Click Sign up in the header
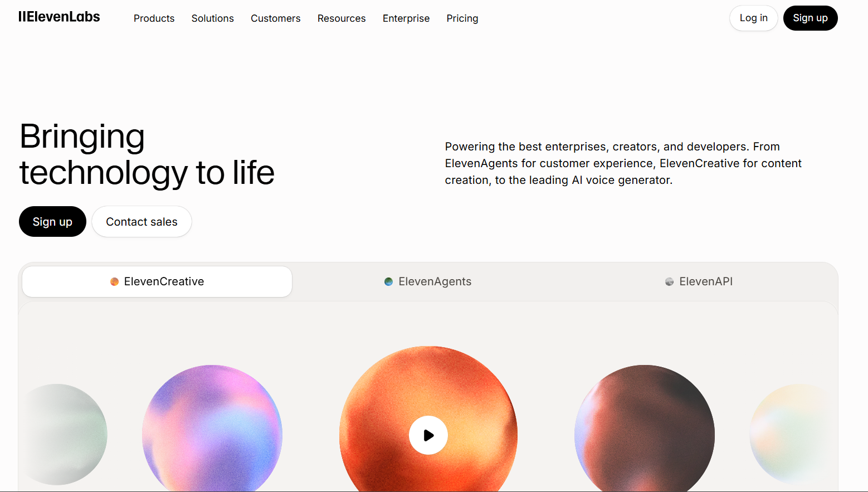 (811, 18)
